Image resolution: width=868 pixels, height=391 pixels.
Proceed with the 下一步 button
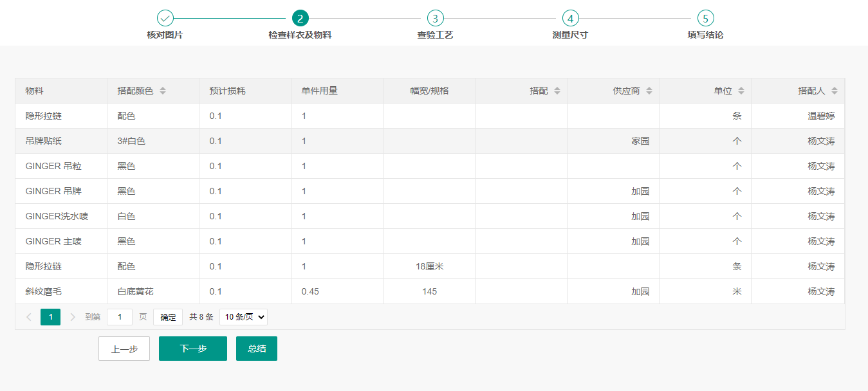point(193,349)
